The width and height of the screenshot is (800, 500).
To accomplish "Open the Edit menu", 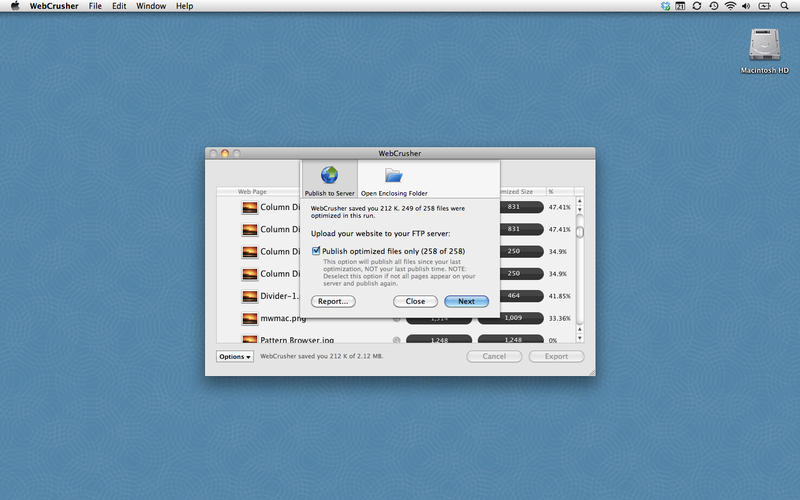I will (x=119, y=6).
